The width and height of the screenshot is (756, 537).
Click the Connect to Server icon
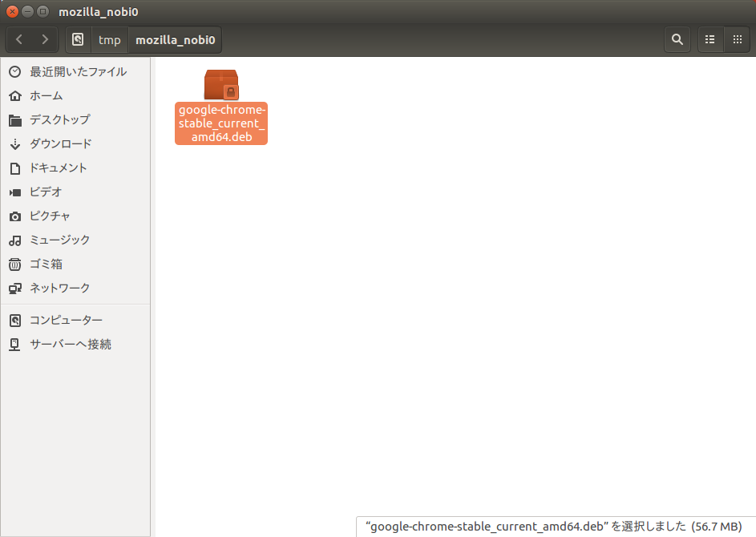click(15, 345)
